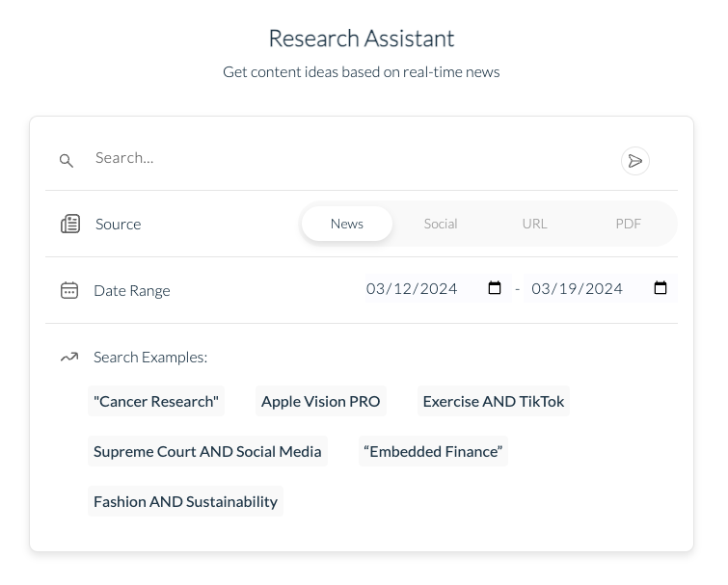Image resolution: width=728 pixels, height=585 pixels.
Task: Click the magnifying glass search icon
Action: [67, 161]
